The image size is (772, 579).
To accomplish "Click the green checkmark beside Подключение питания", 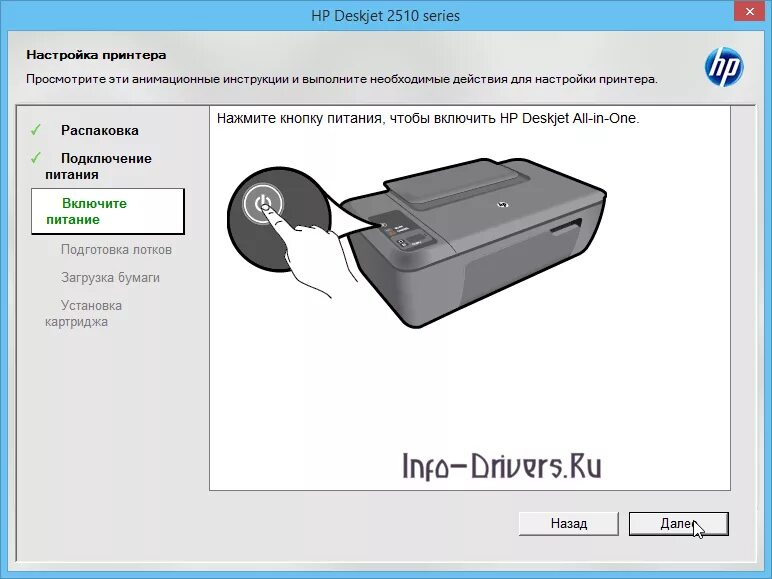I will click(35, 158).
